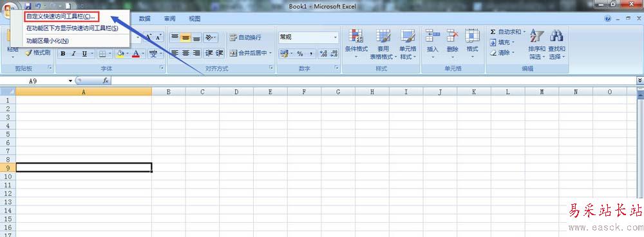644x237 pixels.
Task: Expand the formula bar
Action: pos(639,81)
